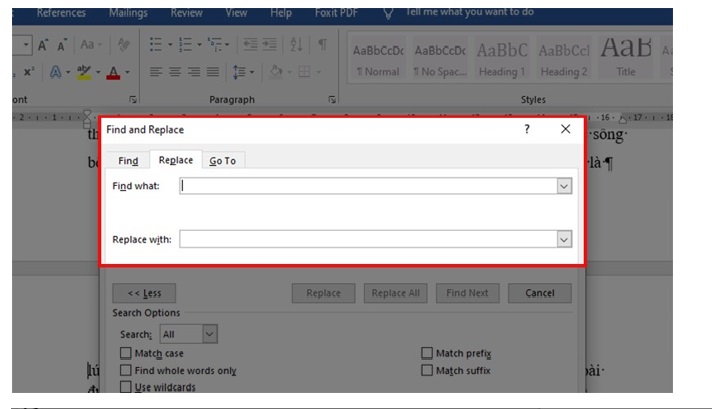Check Find whole words only
The image size is (720, 409).
(x=126, y=370)
